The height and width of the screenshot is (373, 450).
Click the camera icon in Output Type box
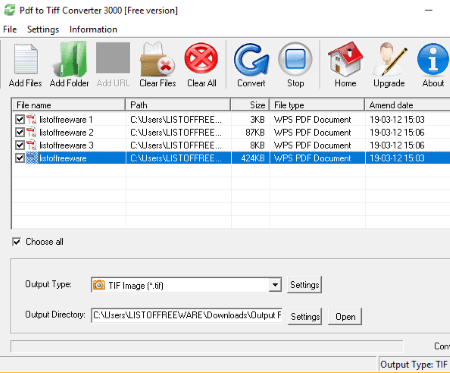tap(99, 285)
